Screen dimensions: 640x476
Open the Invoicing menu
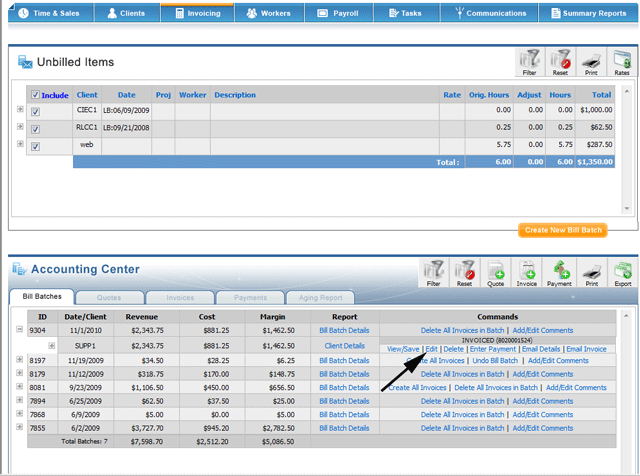(198, 13)
